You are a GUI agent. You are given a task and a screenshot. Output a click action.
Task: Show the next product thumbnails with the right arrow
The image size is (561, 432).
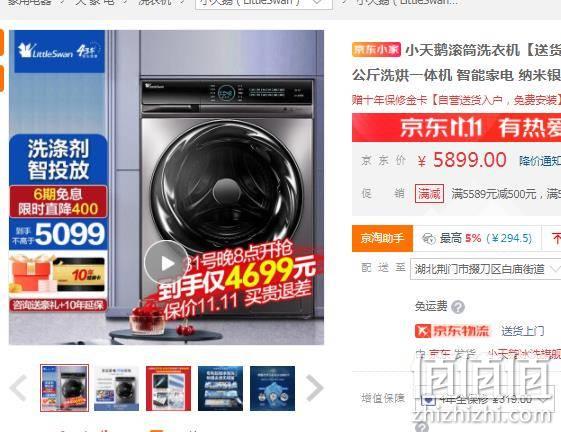pos(314,388)
